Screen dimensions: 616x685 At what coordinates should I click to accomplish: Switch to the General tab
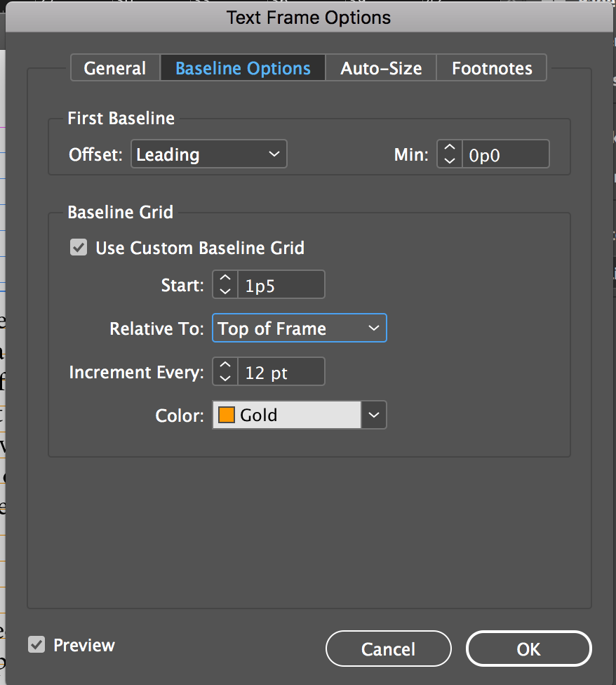tap(115, 68)
